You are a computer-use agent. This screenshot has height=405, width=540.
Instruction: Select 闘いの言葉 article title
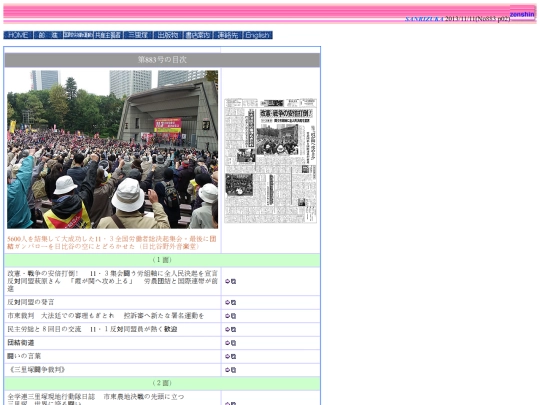[x=24, y=356]
